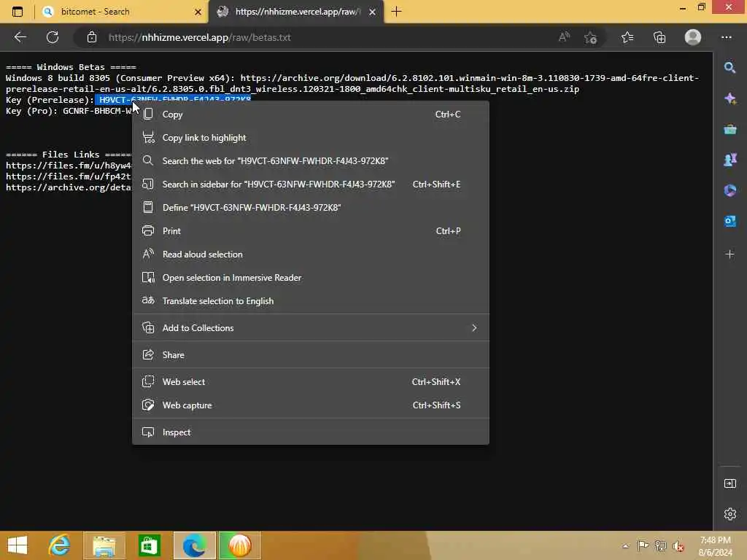747x560 pixels.
Task: Close the nhhizme.vercel.app tab
Action: tap(373, 12)
